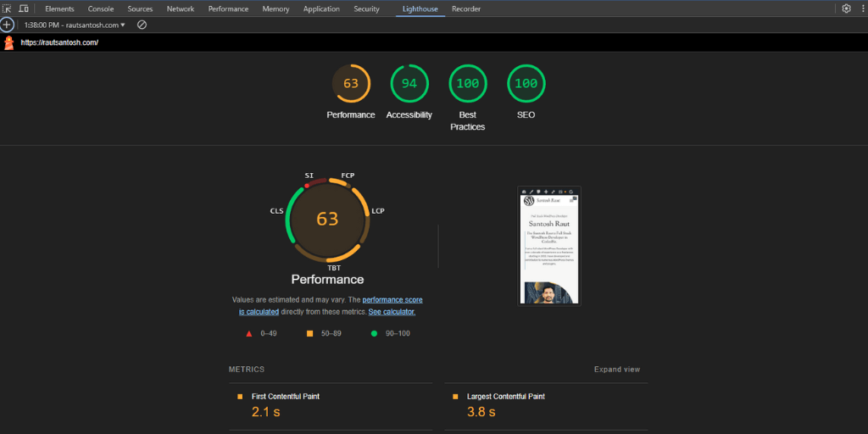Click the inspect element picker icon

pyautogui.click(x=7, y=8)
